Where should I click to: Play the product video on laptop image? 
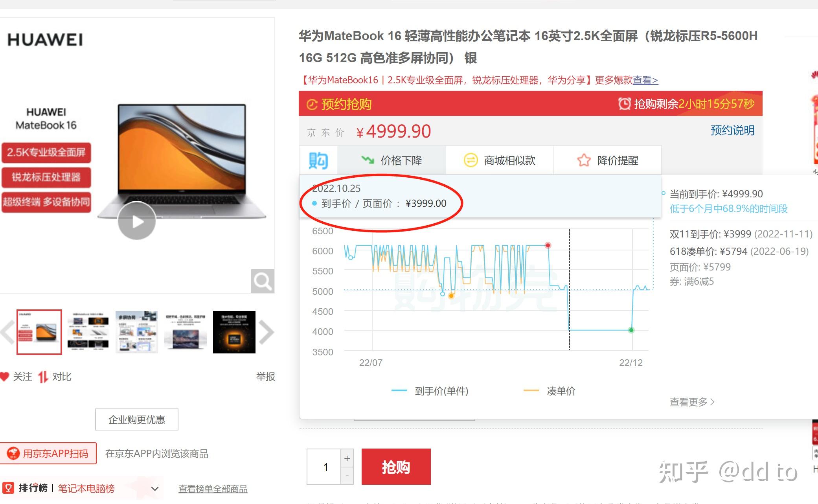[x=137, y=221]
